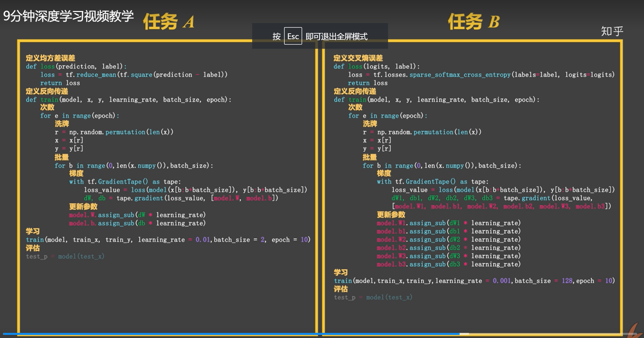Click the 任务 B heading
Screen dimensions: 644x338
tap(473, 22)
